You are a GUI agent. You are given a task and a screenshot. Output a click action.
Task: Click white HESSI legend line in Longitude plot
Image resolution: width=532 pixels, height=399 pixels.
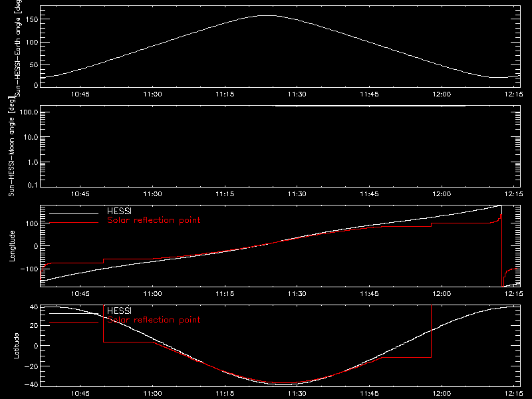point(74,213)
